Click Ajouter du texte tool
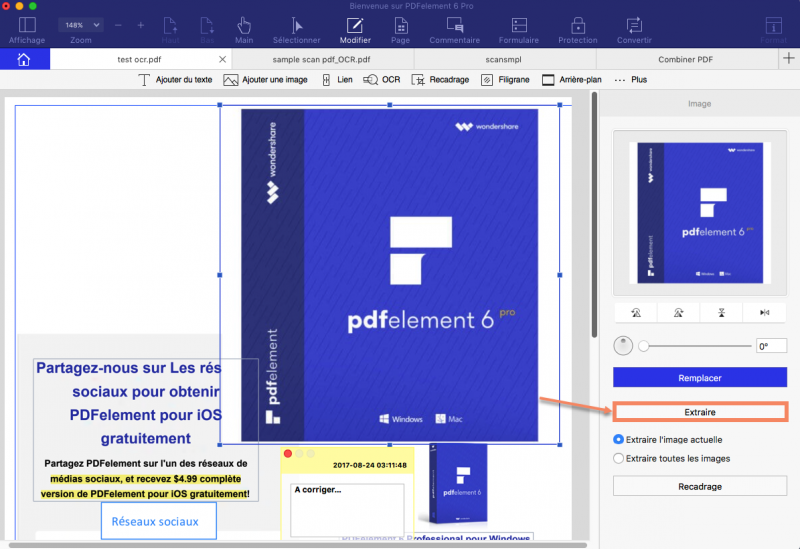This screenshot has width=800, height=549. [x=176, y=80]
